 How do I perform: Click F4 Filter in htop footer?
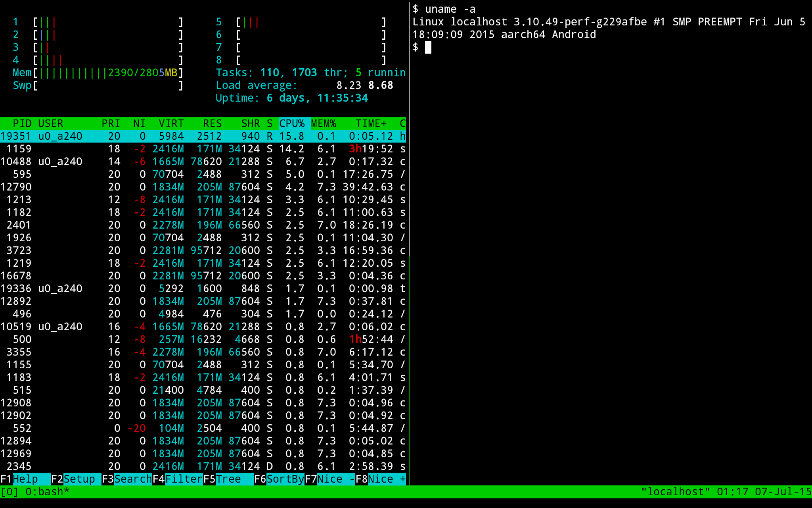178,479
